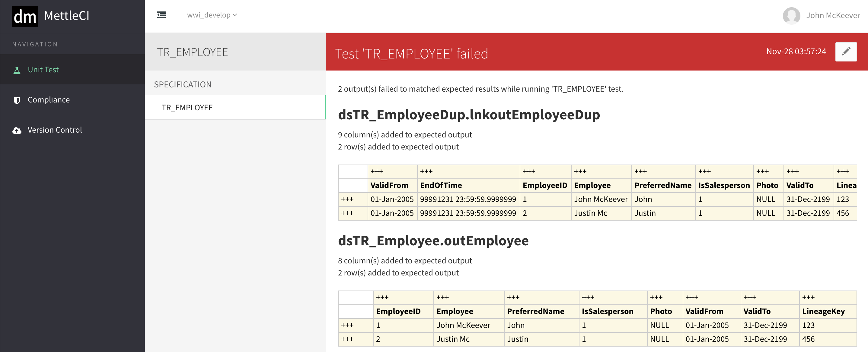
Task: Click the dsTR_EmployeeDup.lnkoutEmployeeDup heading
Action: tap(469, 115)
